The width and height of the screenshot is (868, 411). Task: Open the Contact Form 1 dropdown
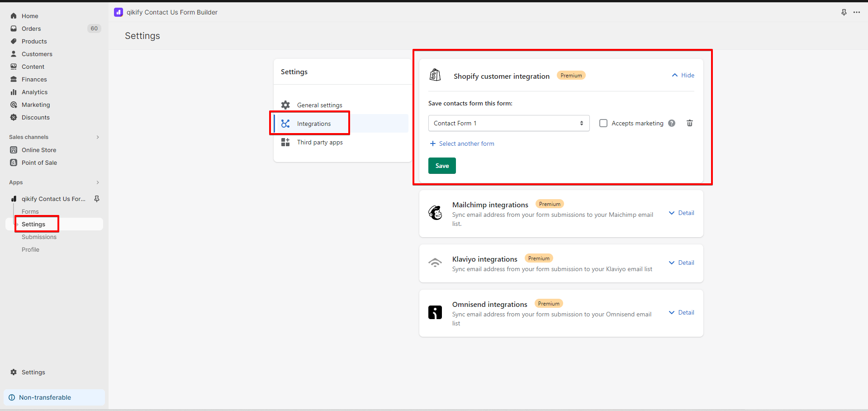pyautogui.click(x=509, y=123)
